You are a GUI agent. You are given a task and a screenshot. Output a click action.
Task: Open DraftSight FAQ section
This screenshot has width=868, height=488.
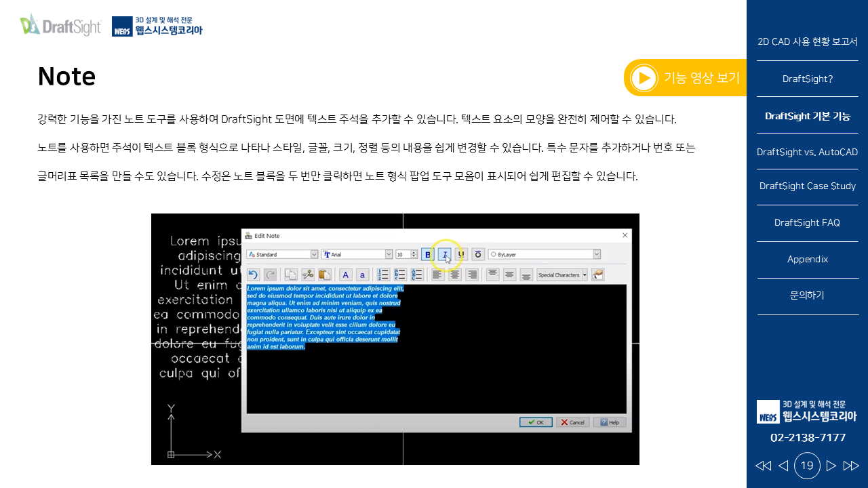click(807, 222)
